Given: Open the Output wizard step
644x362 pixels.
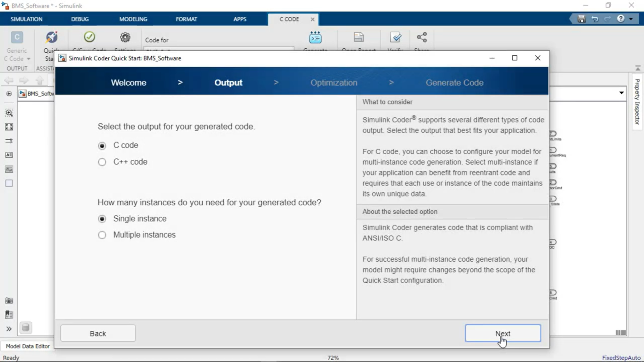Looking at the screenshot, I should [x=228, y=83].
